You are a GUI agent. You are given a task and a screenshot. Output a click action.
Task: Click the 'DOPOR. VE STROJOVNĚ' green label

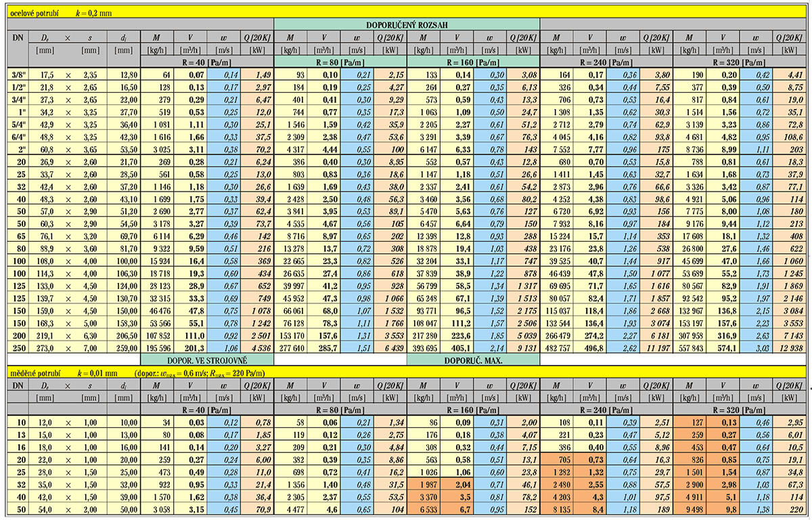[x=207, y=360]
